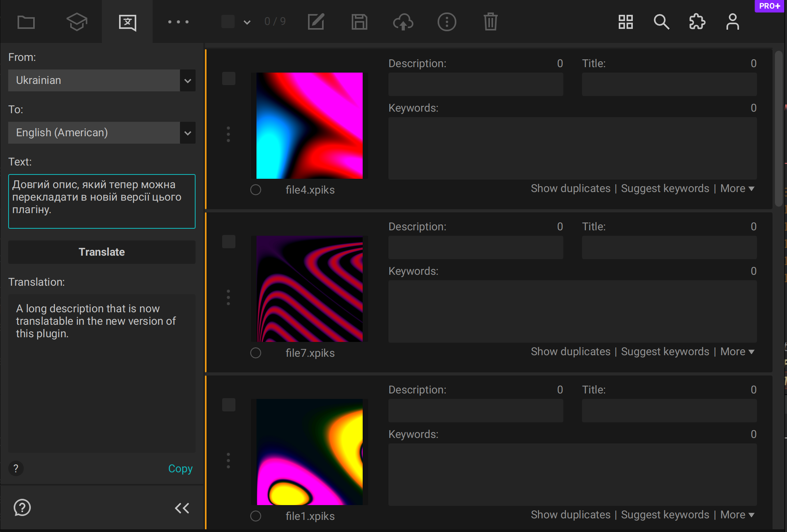
Task: Switch to grid view layout icon
Action: pos(625,22)
